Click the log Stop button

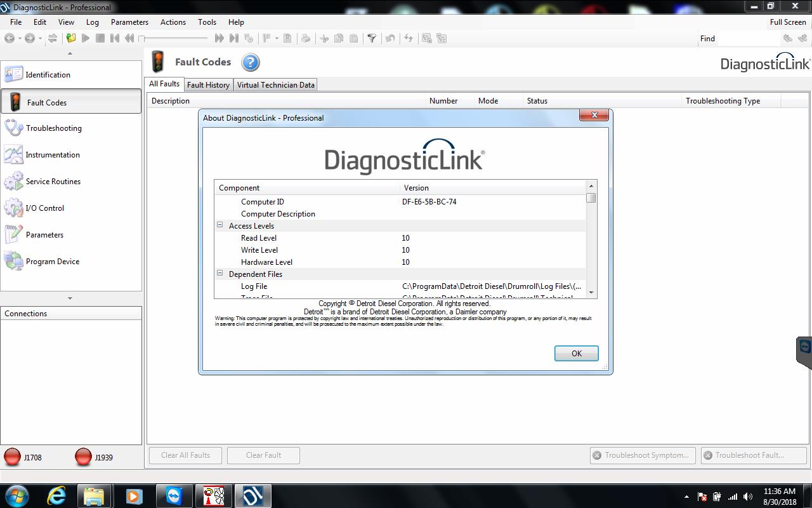[100, 38]
